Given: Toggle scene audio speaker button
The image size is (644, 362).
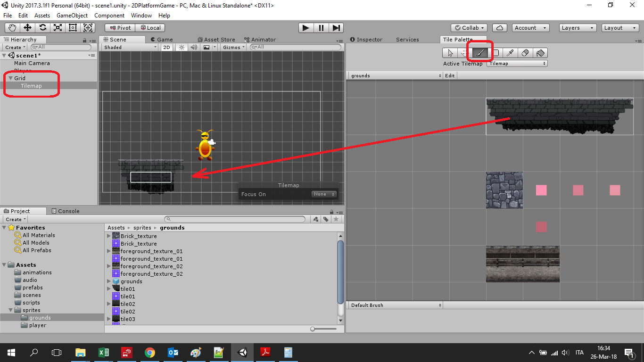Looking at the screenshot, I should (193, 47).
